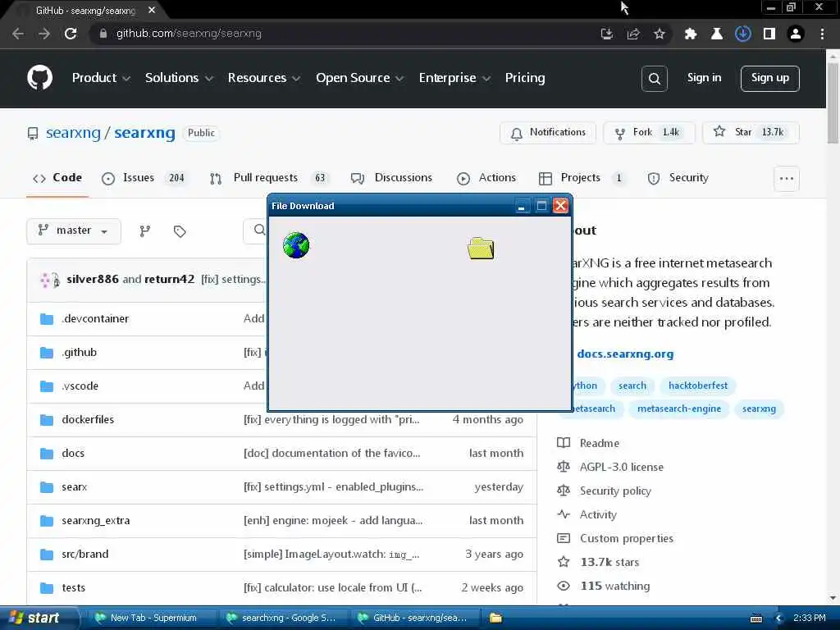This screenshot has width=840, height=630.
Task: Open the Security policy link
Action: [615, 491]
